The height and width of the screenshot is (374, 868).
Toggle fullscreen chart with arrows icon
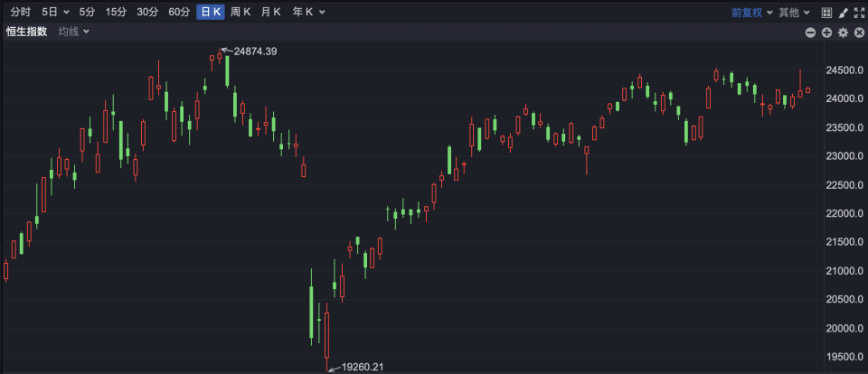pos(859,12)
